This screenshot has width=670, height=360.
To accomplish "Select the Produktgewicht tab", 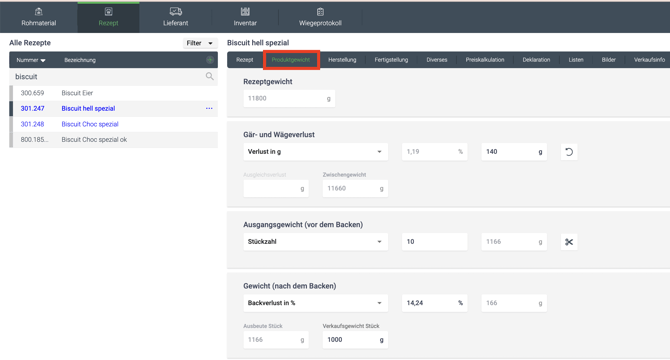I will click(x=291, y=60).
